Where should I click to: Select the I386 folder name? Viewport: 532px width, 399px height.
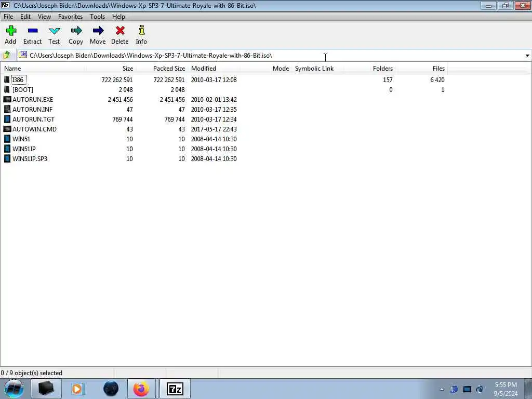coord(18,79)
